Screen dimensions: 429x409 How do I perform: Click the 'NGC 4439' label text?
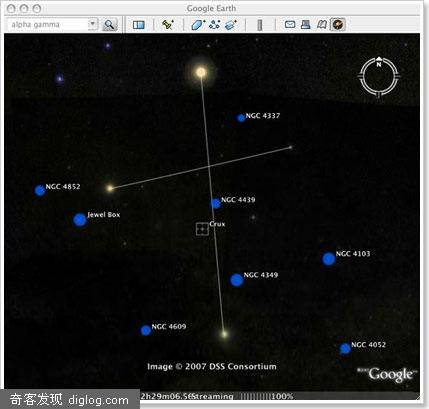238,200
